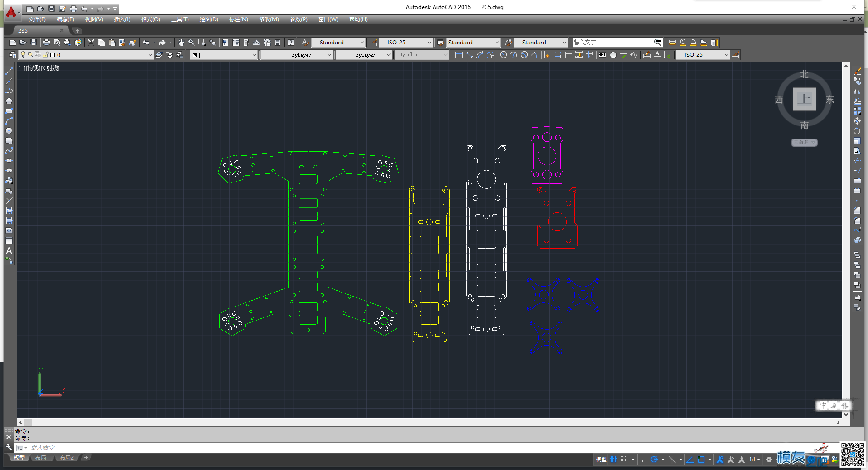868x470 pixels.
Task: Click the Cut scissors icon
Action: point(91,43)
